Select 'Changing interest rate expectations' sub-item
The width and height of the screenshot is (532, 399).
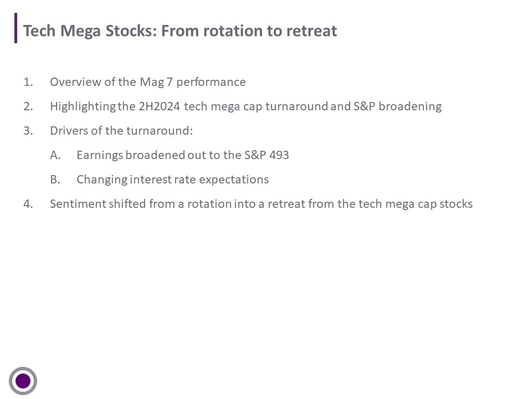[172, 180]
